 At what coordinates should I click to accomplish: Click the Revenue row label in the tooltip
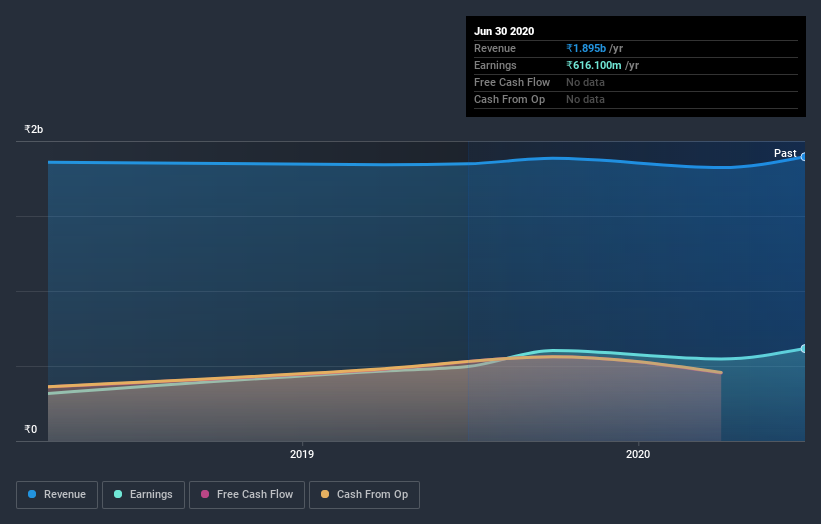coord(494,48)
